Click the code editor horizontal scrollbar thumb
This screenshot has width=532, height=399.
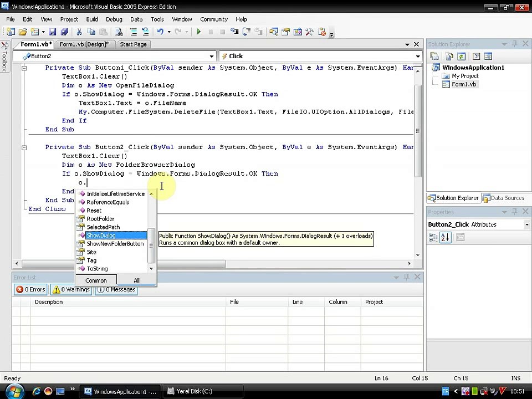pyautogui.click(x=124, y=264)
